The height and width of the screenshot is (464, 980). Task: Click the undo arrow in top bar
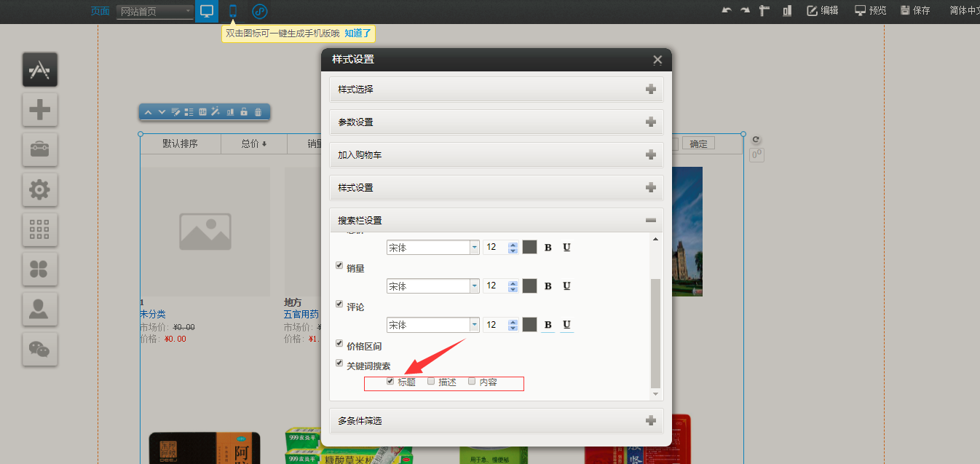pyautogui.click(x=726, y=10)
